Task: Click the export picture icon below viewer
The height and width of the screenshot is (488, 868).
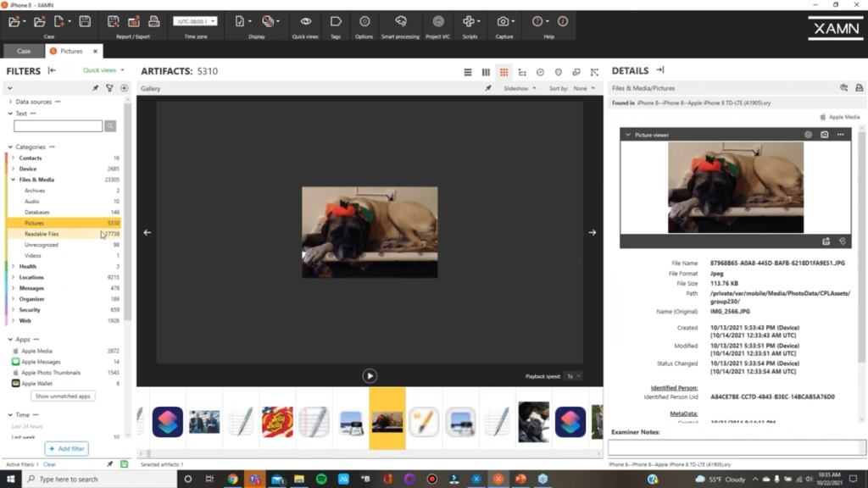Action: coord(826,241)
